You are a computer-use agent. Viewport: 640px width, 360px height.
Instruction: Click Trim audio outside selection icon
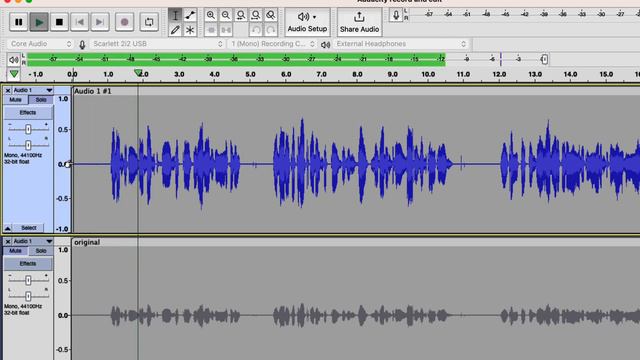[x=211, y=30]
